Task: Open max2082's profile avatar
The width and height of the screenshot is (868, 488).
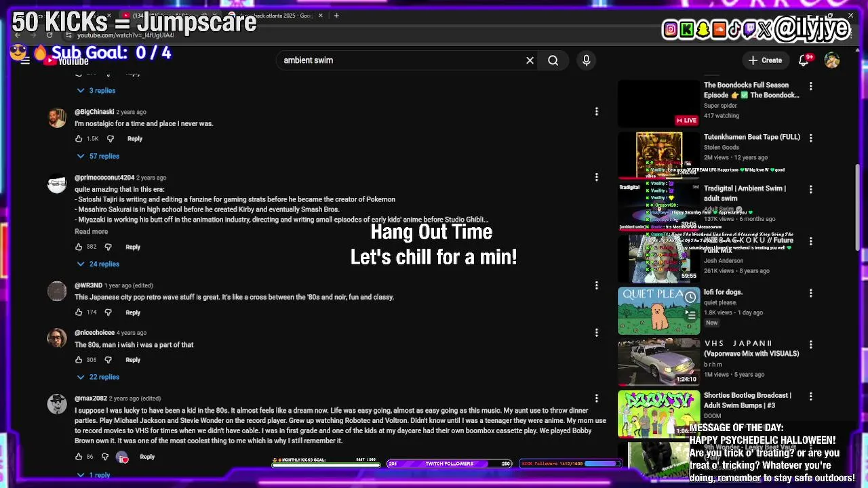Action: coord(57,404)
